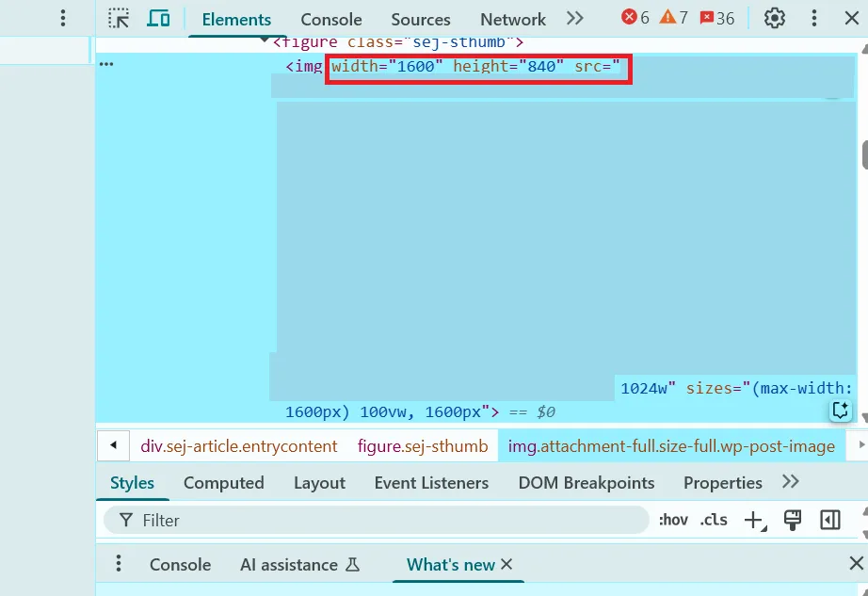Toggle the :hov element state panel
The width and height of the screenshot is (868, 596).
pos(673,520)
